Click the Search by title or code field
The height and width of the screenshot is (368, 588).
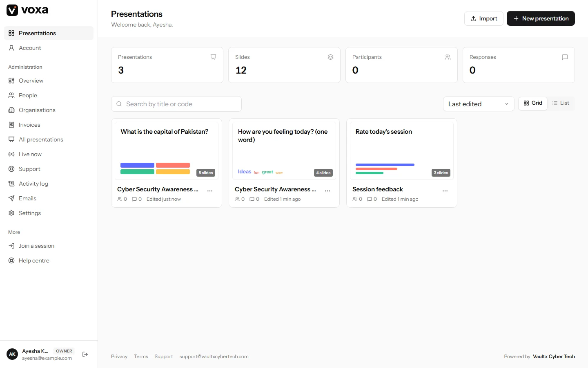[x=176, y=104]
